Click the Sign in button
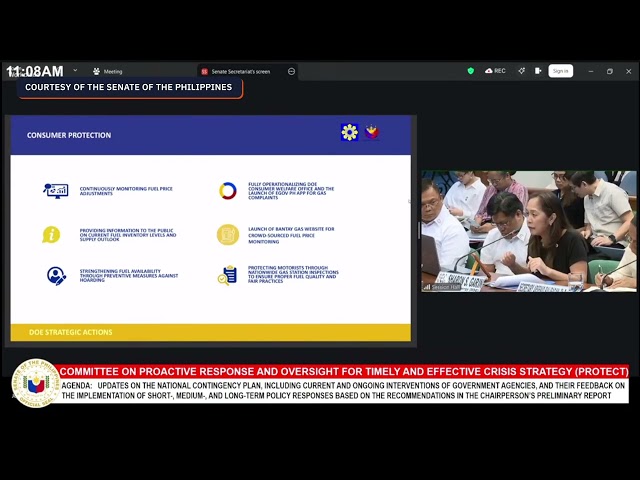 (560, 71)
